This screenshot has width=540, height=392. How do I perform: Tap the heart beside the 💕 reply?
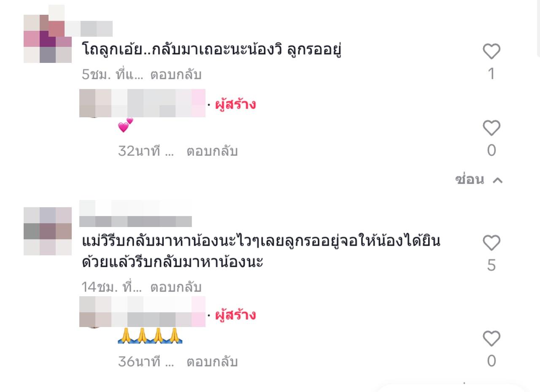pos(491,128)
